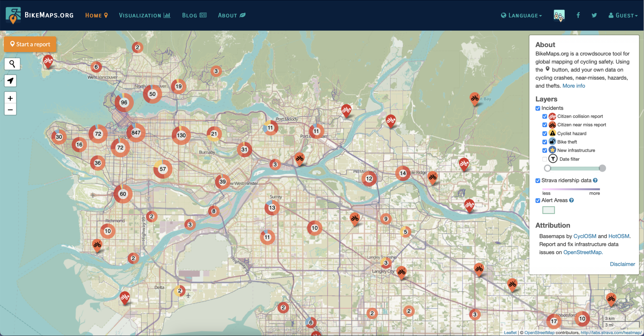Open the Twitter icon link
This screenshot has width=644, height=336.
(594, 15)
